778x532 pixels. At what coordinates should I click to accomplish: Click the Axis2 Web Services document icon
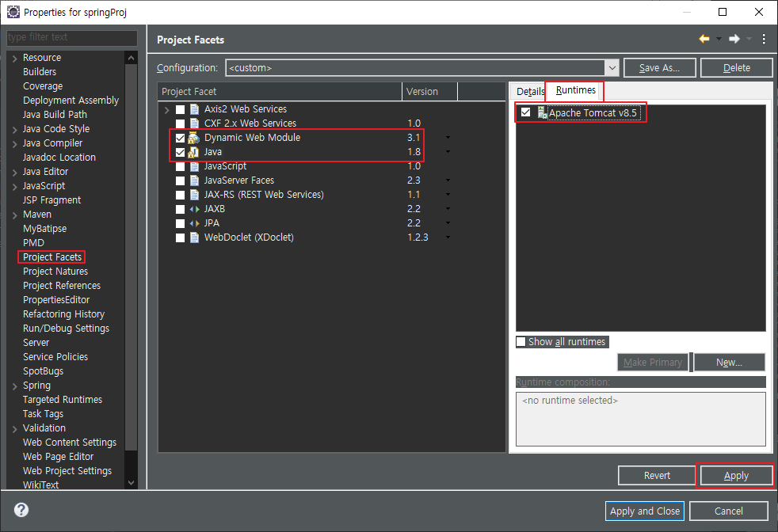195,109
